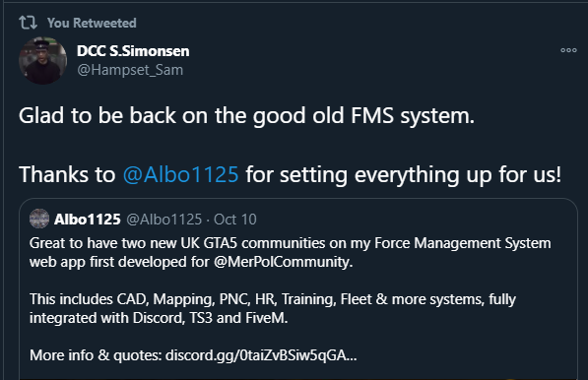The width and height of the screenshot is (588, 380).
Task: Click "integrated with Discord, TS3 and FiveM" line
Action: coord(159,318)
